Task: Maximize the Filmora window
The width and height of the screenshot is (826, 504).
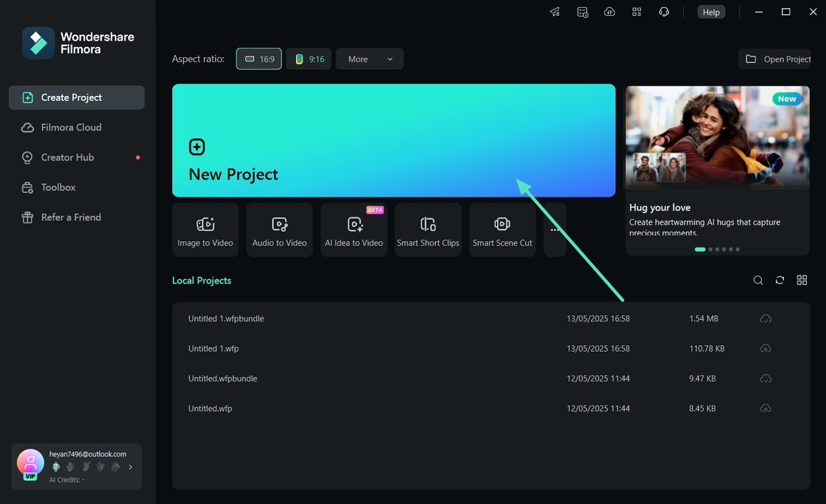Action: (786, 12)
